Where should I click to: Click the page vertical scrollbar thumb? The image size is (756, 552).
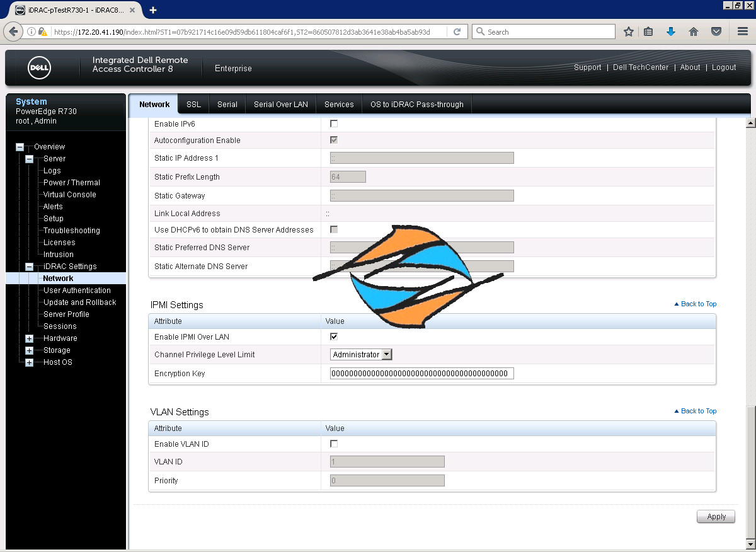tap(750, 473)
